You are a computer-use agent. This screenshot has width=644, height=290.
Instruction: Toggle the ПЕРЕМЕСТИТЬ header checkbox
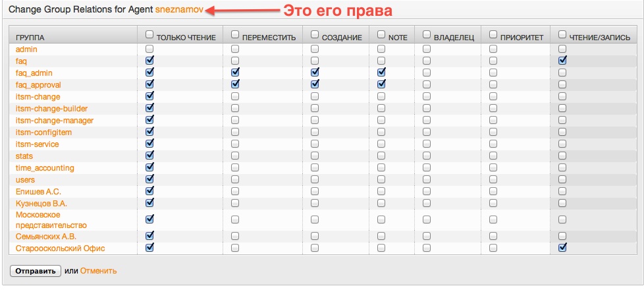236,34
